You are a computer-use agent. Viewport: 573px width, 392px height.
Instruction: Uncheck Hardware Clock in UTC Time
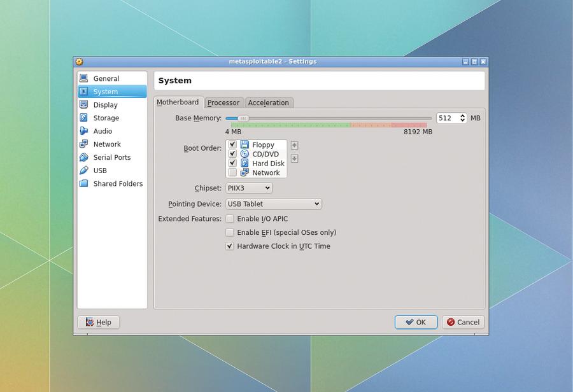tap(230, 246)
